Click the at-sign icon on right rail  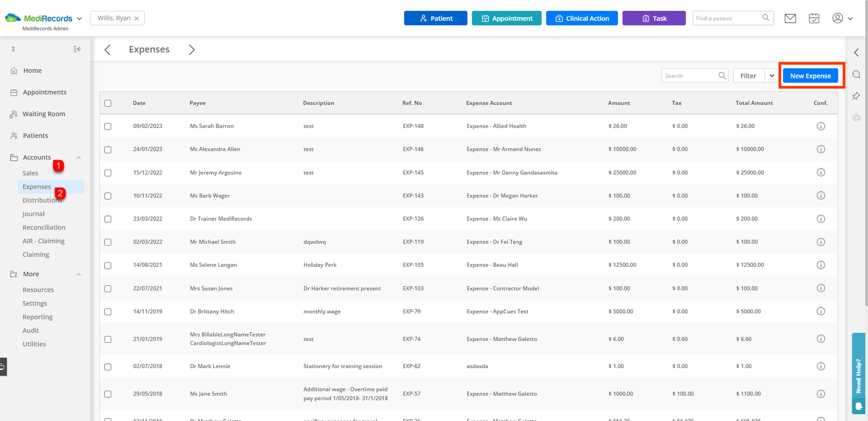(x=857, y=118)
